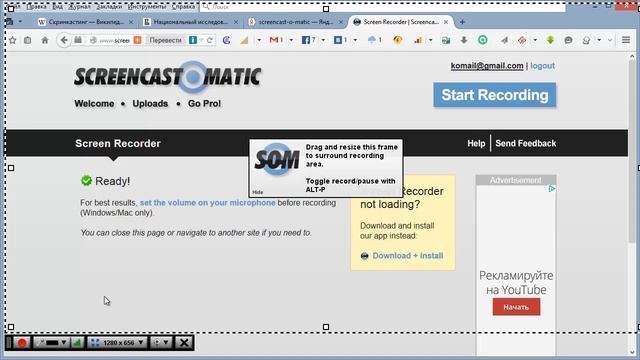Open the Правка menu
The image size is (640, 360).
(36, 7)
